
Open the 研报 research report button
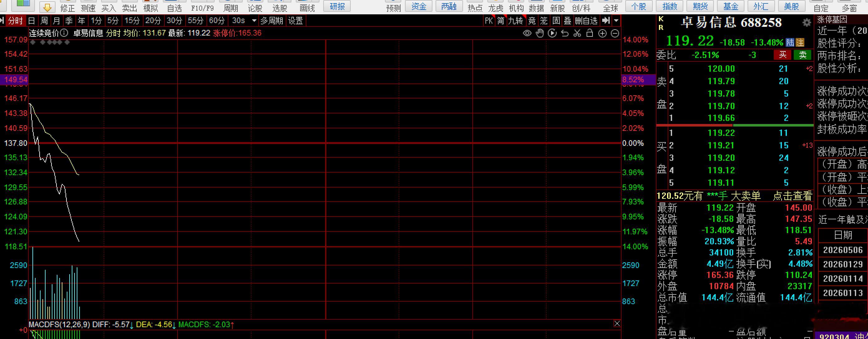337,6
